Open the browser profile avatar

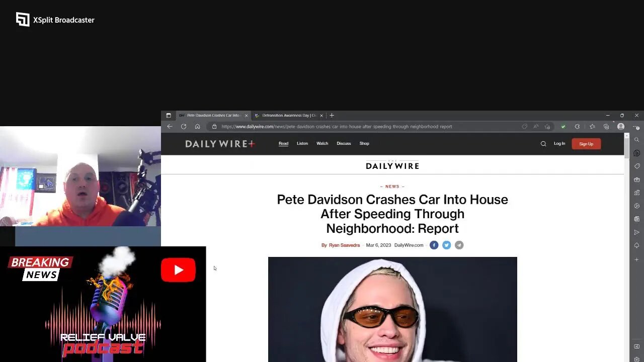[621, 127]
